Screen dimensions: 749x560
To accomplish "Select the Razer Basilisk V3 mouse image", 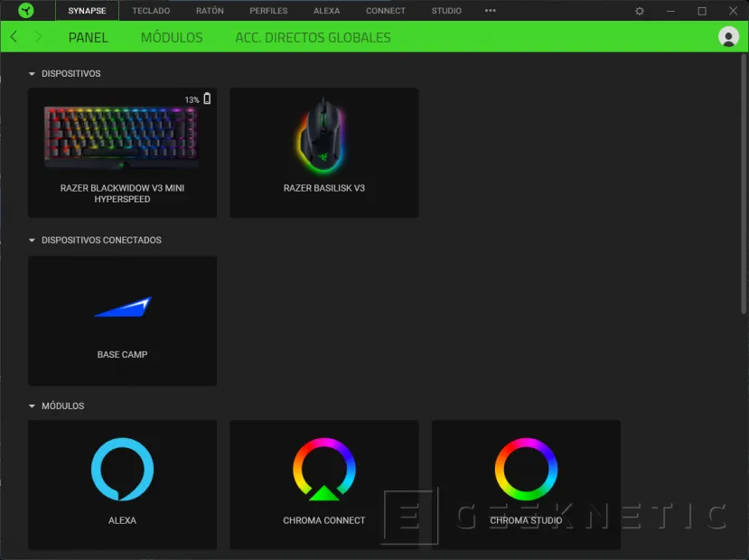I will tap(323, 135).
